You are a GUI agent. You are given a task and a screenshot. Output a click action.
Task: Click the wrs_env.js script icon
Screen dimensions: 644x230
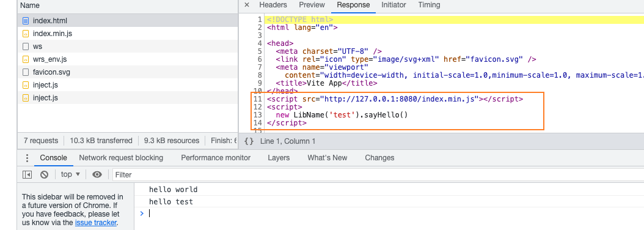pos(26,59)
